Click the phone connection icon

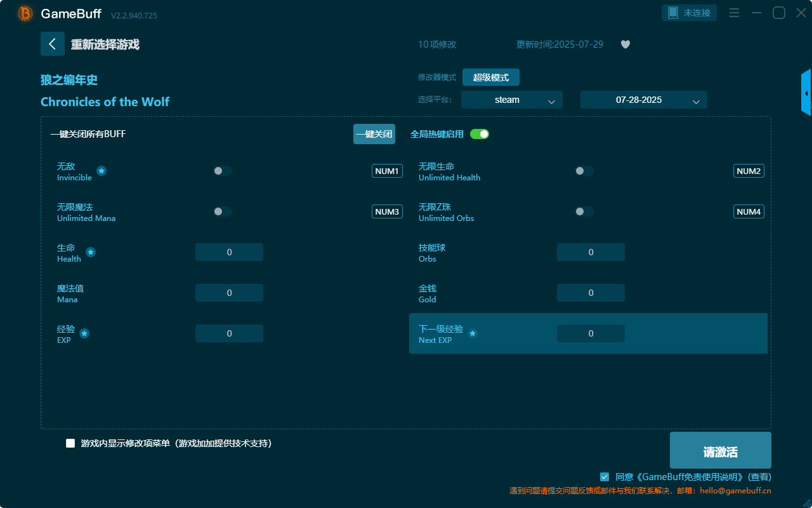point(673,13)
